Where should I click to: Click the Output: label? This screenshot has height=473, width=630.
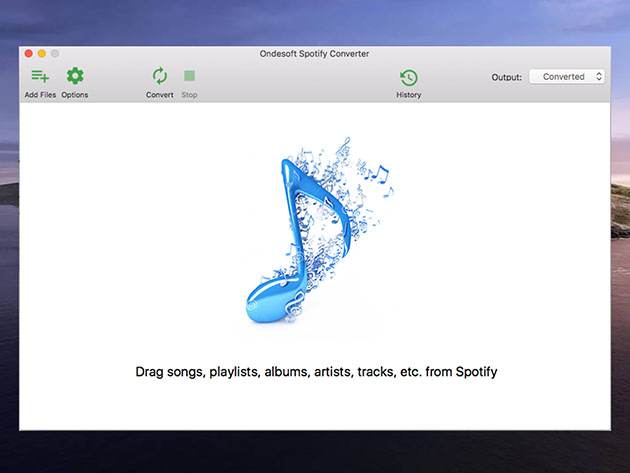pos(506,77)
